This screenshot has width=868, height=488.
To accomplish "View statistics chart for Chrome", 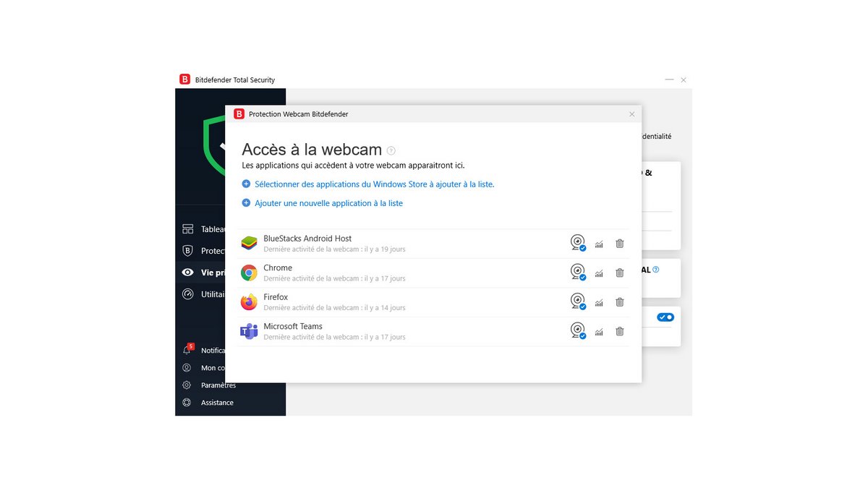I will (x=599, y=273).
